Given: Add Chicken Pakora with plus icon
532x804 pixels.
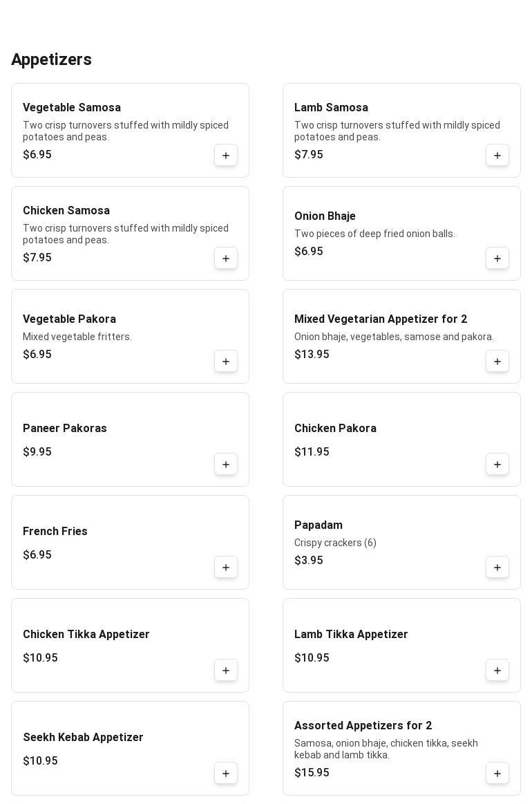Looking at the screenshot, I should pos(497,465).
